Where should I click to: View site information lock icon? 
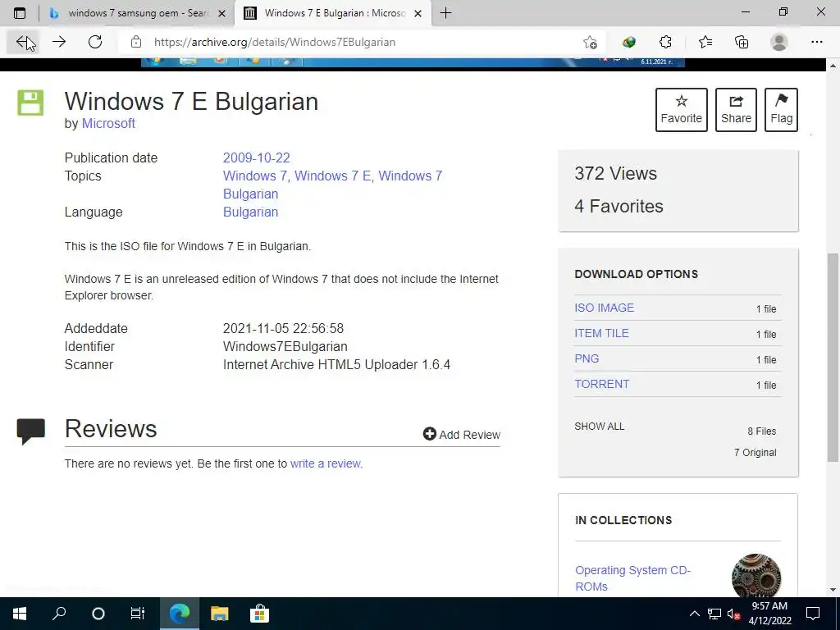coord(136,42)
